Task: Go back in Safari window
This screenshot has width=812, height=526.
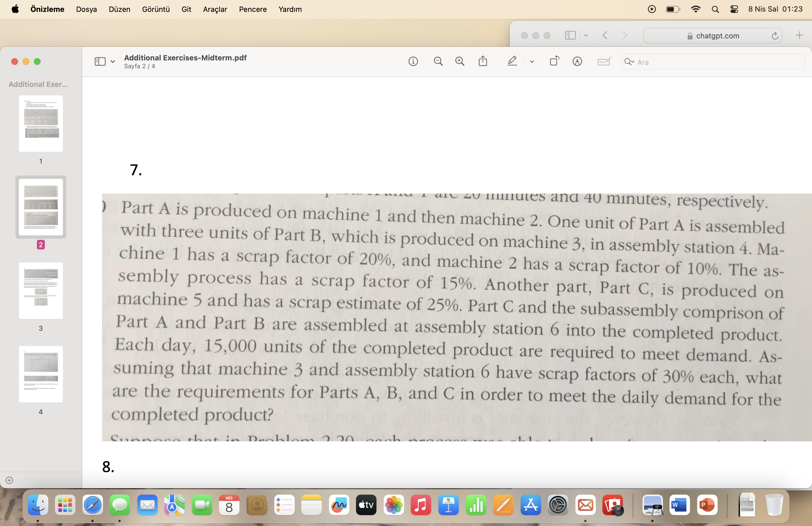Action: [x=605, y=35]
